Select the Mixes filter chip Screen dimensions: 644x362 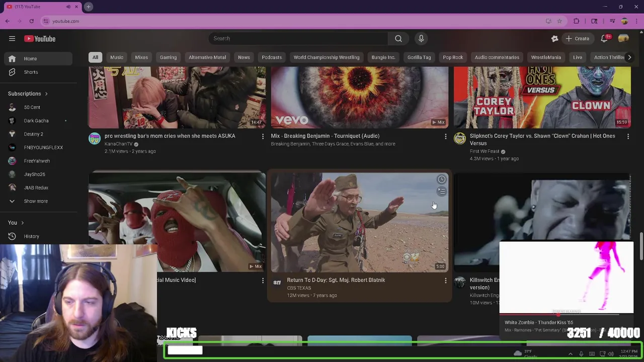click(141, 57)
